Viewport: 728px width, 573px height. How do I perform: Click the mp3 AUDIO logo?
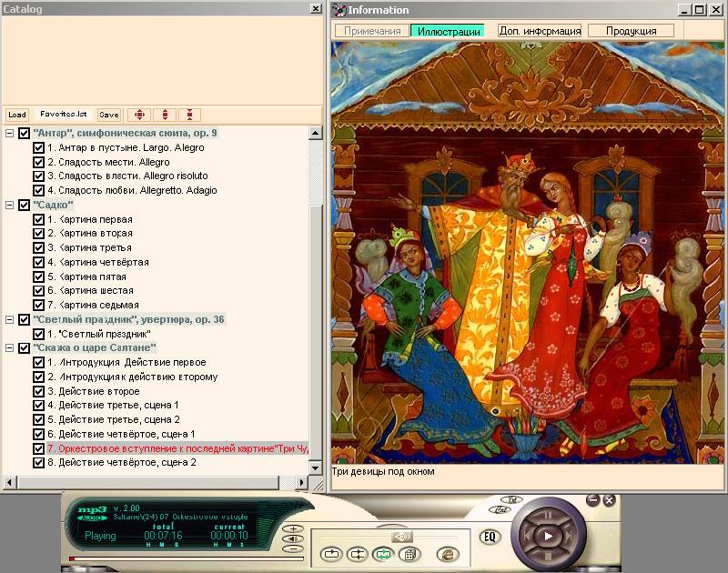pos(93,513)
